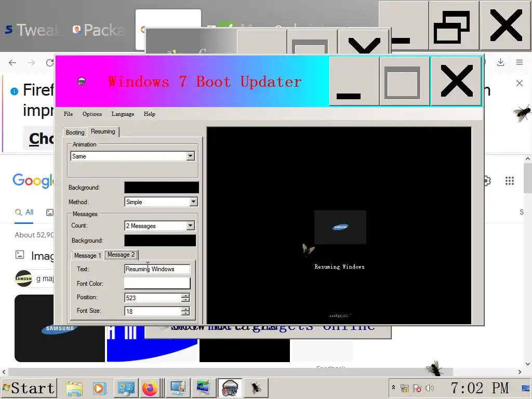The height and width of the screenshot is (399, 532).
Task: Click the Images filter icon in Google
Action: point(50,212)
